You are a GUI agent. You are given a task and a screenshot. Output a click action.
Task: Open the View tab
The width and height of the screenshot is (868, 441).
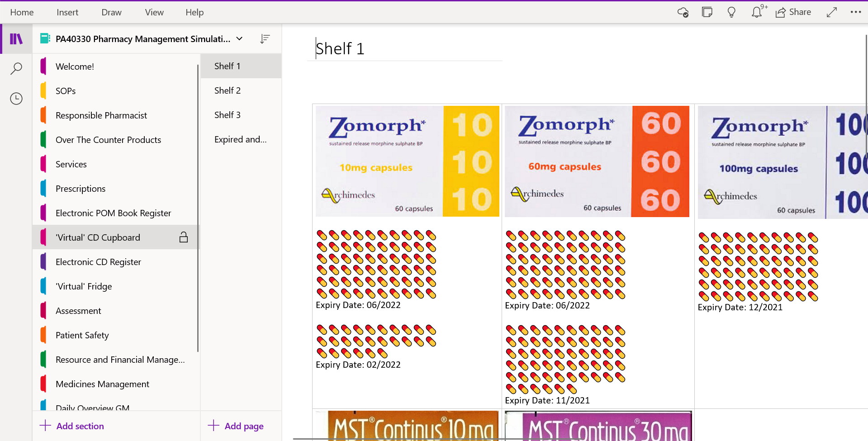click(154, 12)
